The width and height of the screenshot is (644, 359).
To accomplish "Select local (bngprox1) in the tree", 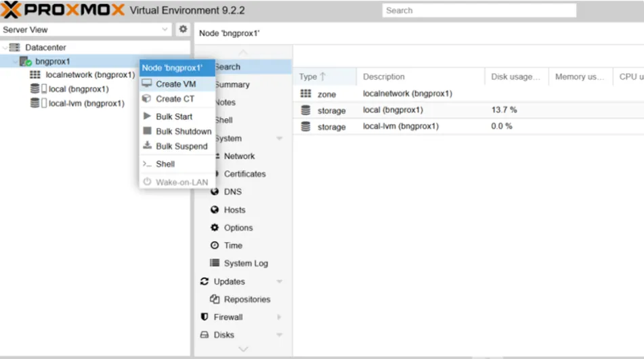I will [x=79, y=89].
